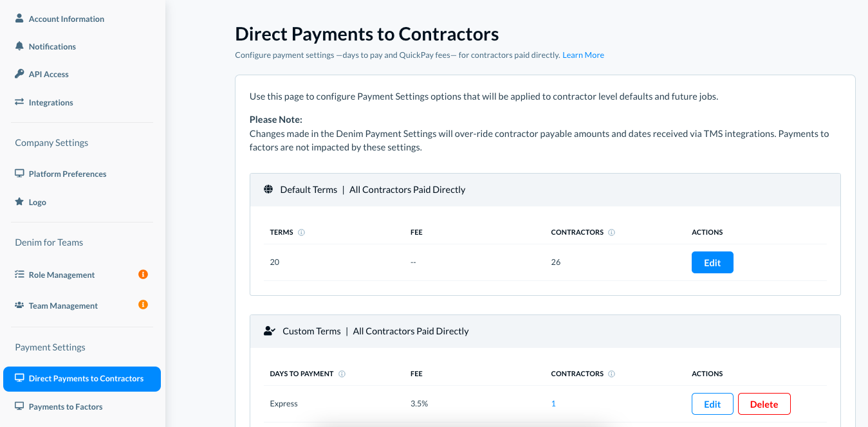Edit the Express custom terms row
The width and height of the screenshot is (868, 427).
[712, 404]
